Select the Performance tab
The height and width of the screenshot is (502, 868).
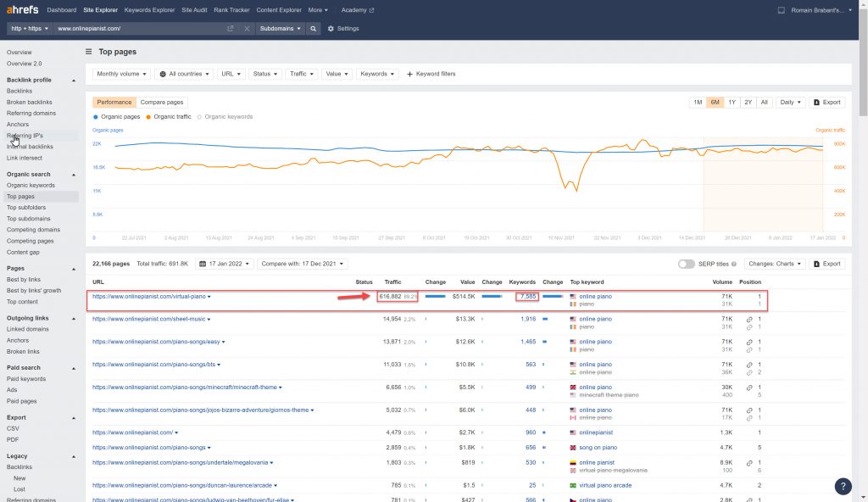click(x=114, y=102)
